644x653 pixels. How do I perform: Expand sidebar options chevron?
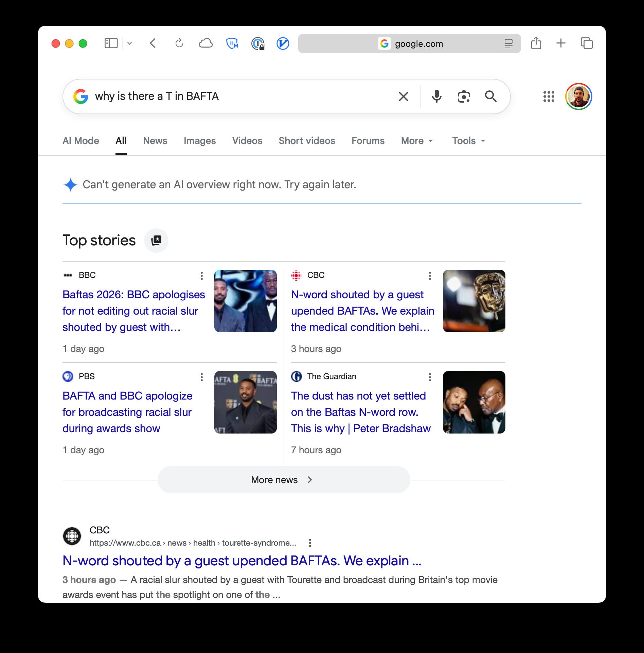click(129, 43)
